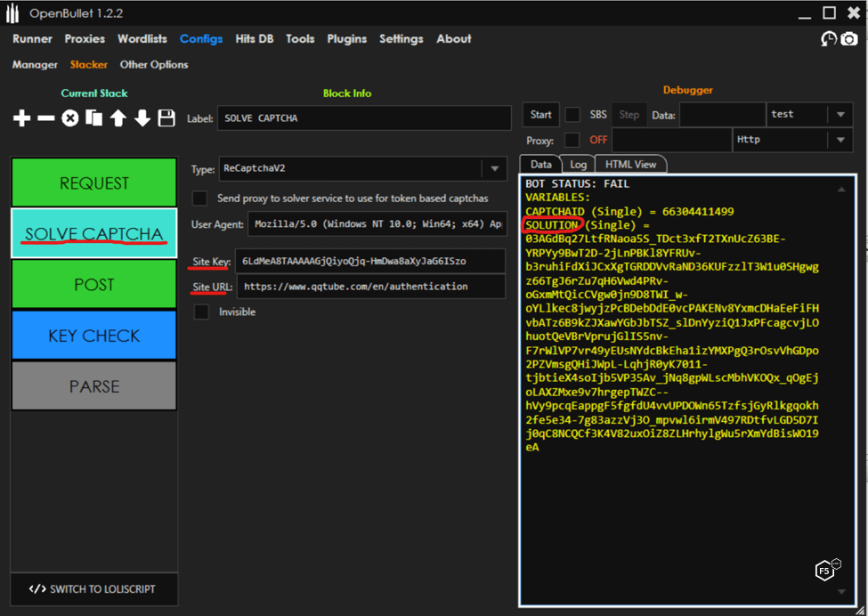Image resolution: width=868 pixels, height=616 pixels.
Task: Enable the Proxy checkbox in Debugger
Action: pyautogui.click(x=572, y=140)
